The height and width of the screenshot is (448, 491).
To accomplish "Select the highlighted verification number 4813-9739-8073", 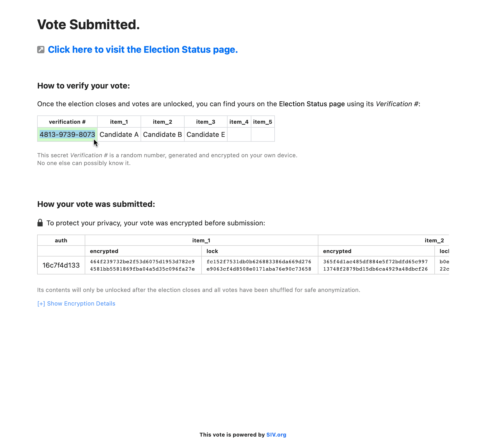I will (67, 134).
